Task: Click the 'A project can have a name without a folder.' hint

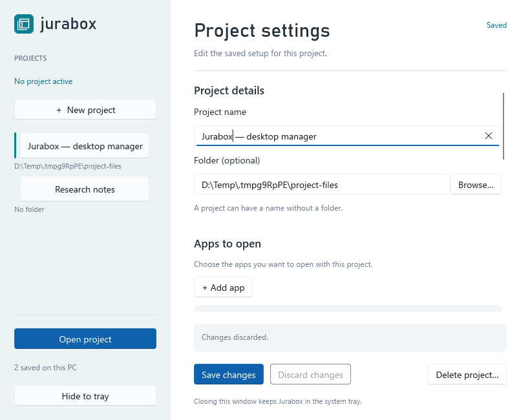Action: coord(268,208)
